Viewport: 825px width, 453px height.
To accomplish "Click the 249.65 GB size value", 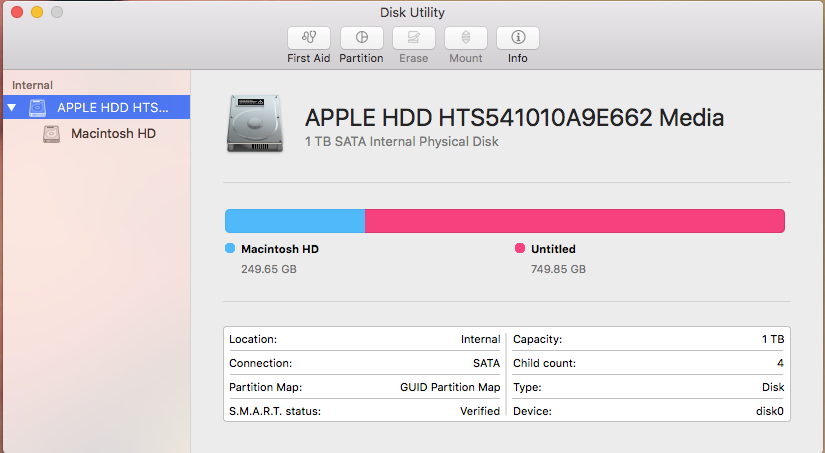I will pos(269,269).
